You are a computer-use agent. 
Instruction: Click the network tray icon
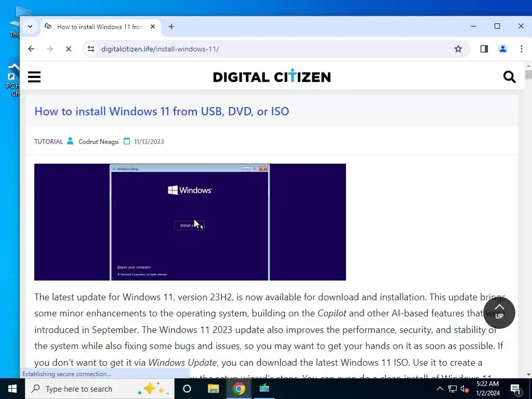tap(453, 389)
